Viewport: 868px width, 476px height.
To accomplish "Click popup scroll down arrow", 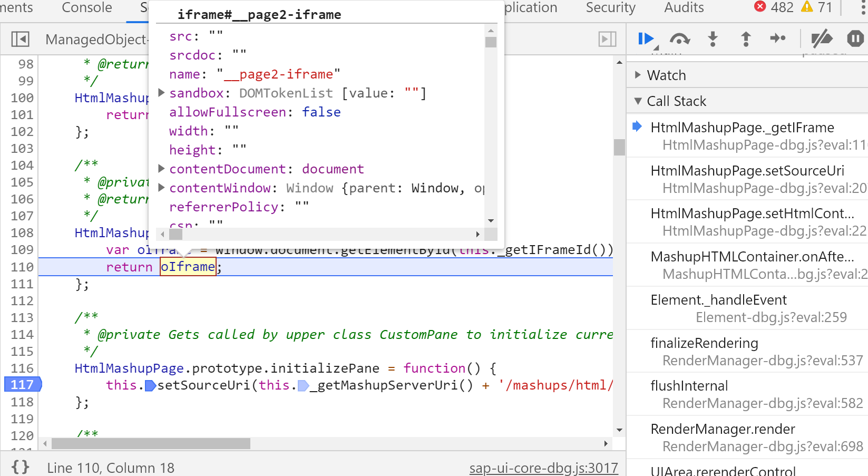I will 491,221.
